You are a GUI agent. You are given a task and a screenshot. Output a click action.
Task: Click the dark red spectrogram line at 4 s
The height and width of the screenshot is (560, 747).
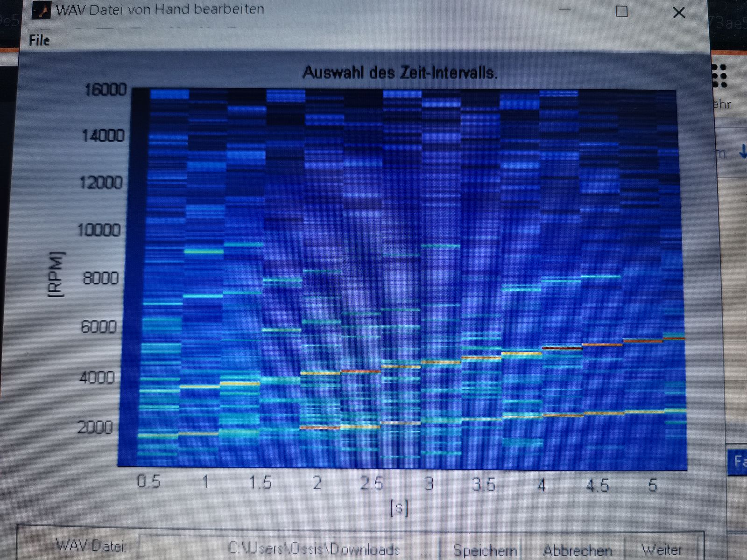click(562, 348)
